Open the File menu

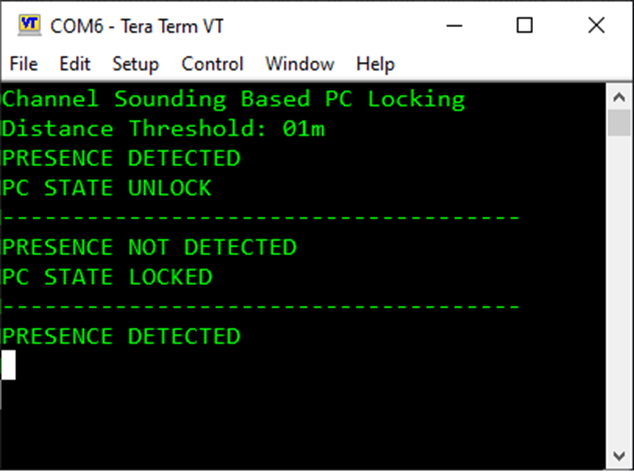(23, 64)
